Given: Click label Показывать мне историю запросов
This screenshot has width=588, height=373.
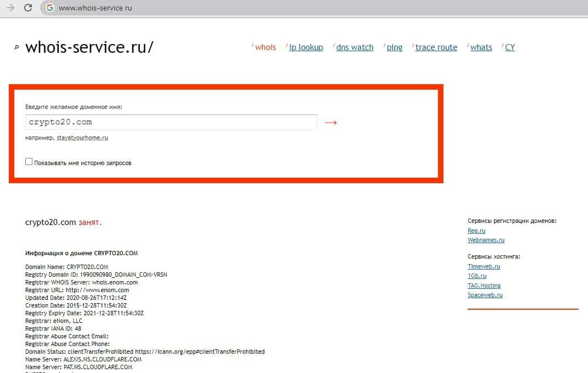Looking at the screenshot, I should point(82,163).
